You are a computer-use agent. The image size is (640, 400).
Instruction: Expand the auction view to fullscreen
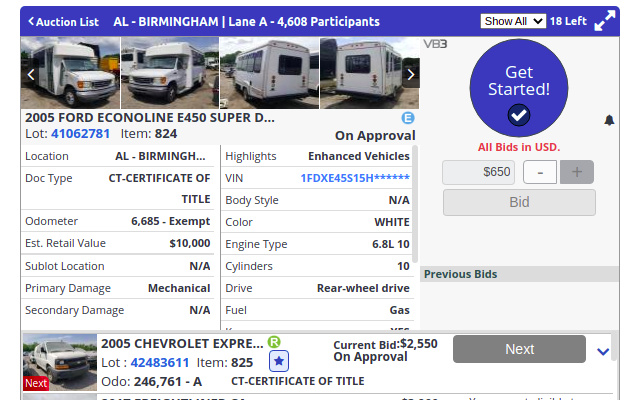(x=605, y=21)
